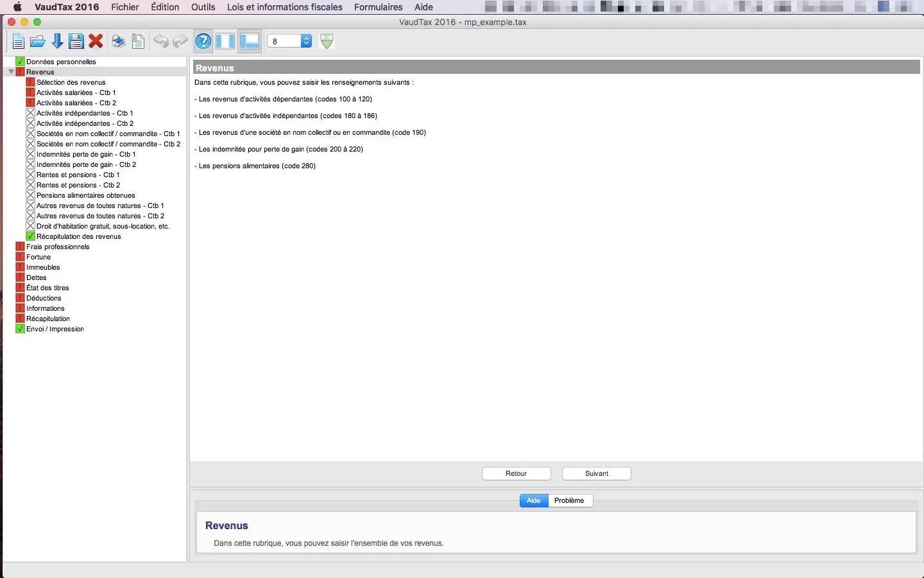
Task: Open a tax file with folder icon
Action: tap(38, 42)
